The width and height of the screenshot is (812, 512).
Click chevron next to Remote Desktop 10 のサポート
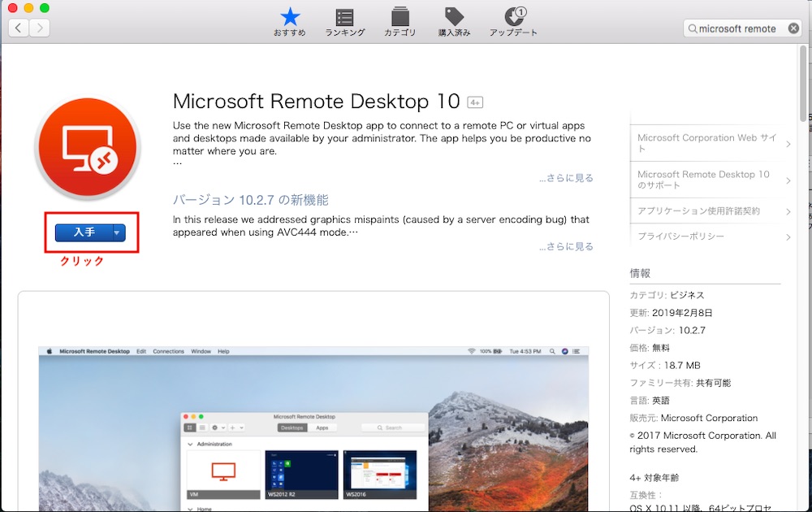(x=788, y=180)
